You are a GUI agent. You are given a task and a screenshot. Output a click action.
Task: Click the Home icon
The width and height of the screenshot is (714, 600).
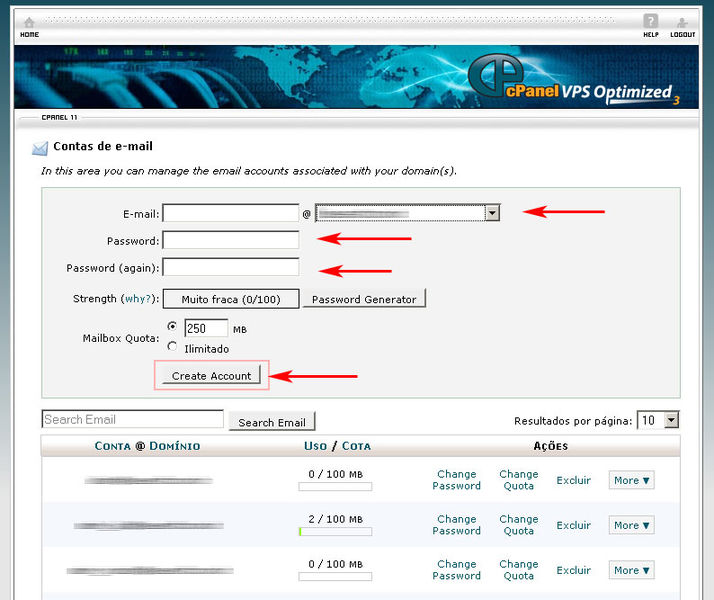pos(29,23)
